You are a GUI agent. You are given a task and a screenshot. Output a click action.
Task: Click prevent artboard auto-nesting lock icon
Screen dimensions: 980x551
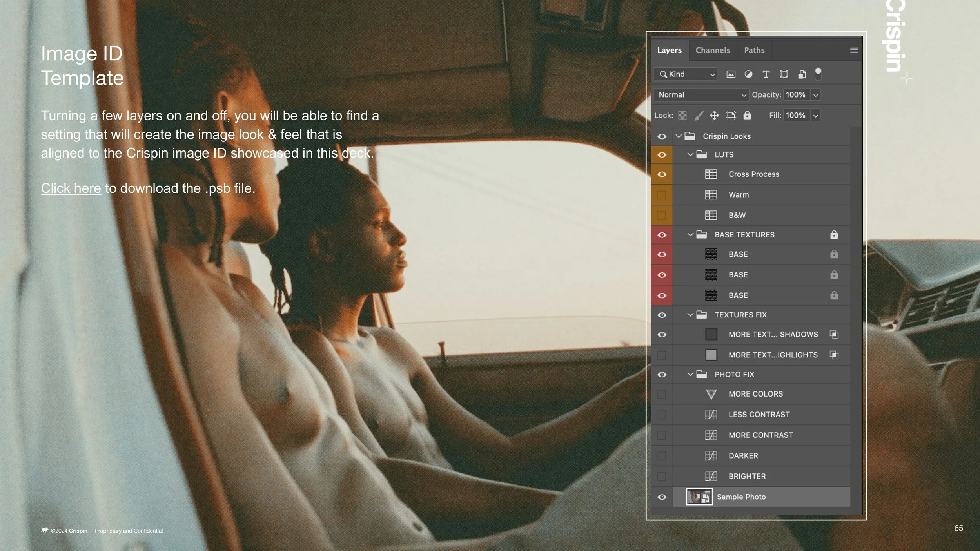731,115
